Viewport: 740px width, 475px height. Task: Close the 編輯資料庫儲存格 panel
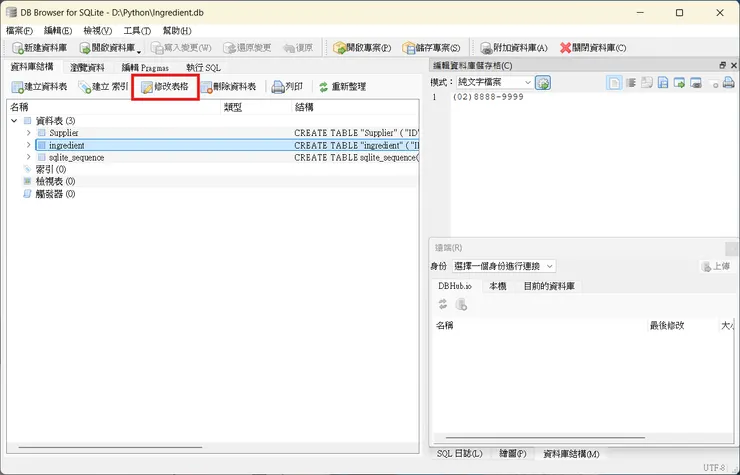tap(733, 65)
